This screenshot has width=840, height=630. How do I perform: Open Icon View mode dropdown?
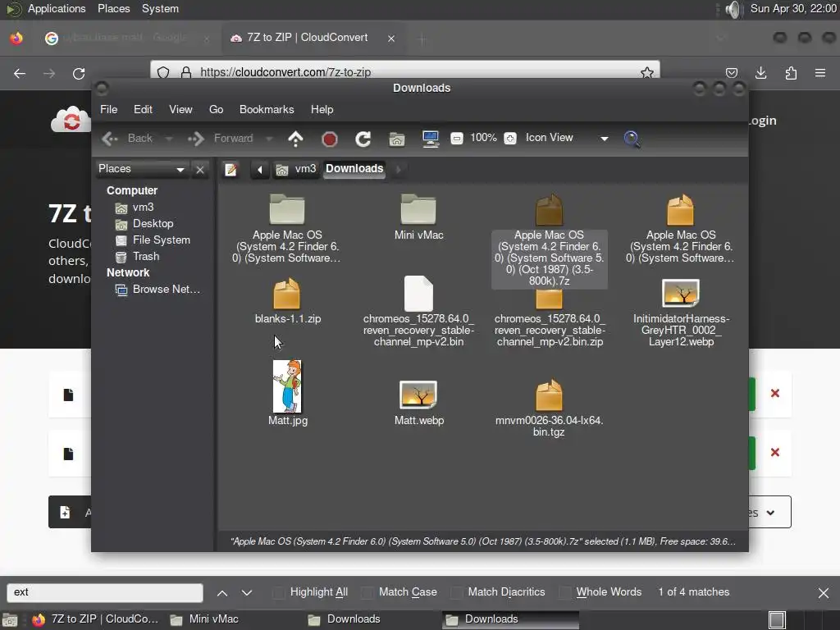[x=567, y=138]
